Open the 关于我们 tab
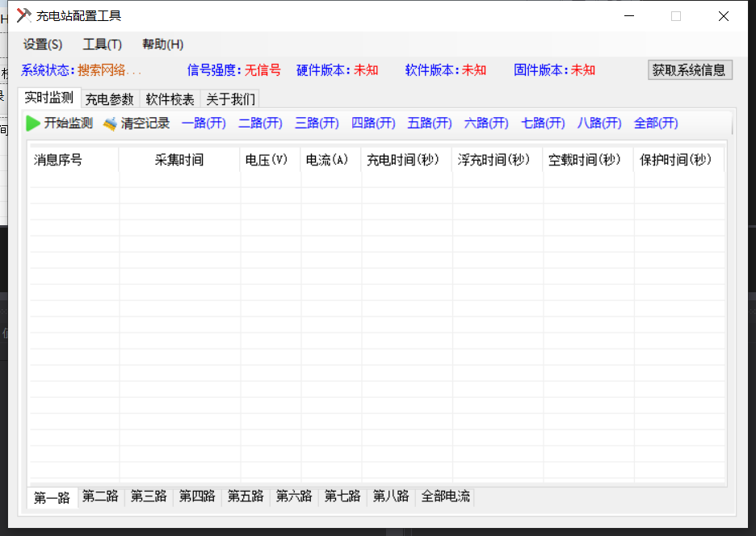Image resolution: width=756 pixels, height=536 pixels. point(230,99)
